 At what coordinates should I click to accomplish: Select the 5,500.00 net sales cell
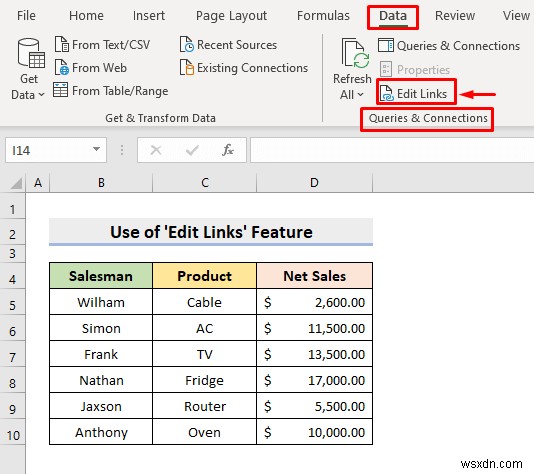point(315,406)
